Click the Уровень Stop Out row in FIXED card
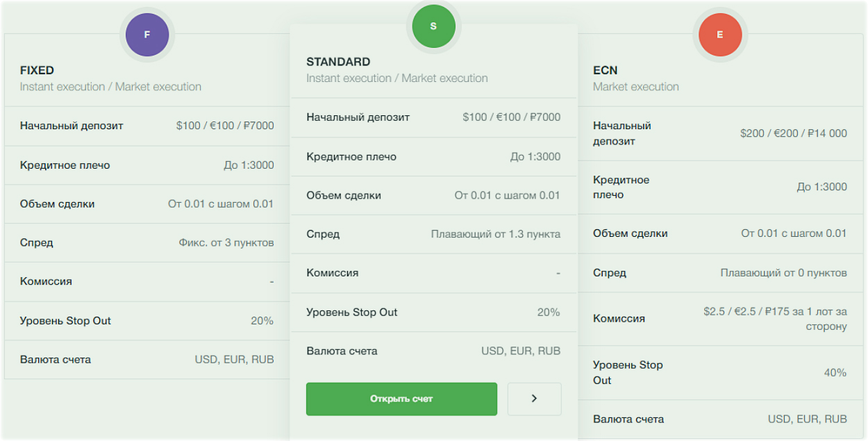The width and height of the screenshot is (868, 441). 147,321
